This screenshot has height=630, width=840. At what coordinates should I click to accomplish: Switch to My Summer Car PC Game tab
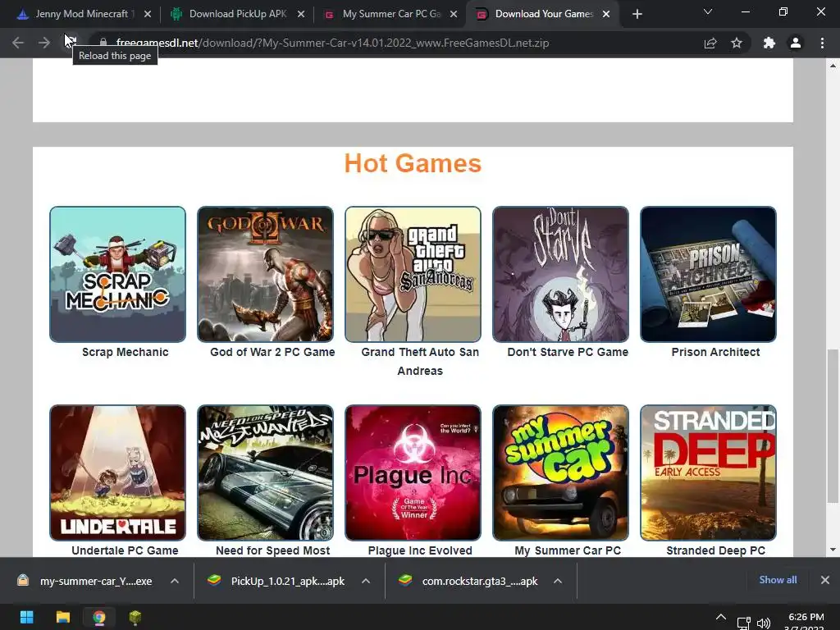(391, 14)
